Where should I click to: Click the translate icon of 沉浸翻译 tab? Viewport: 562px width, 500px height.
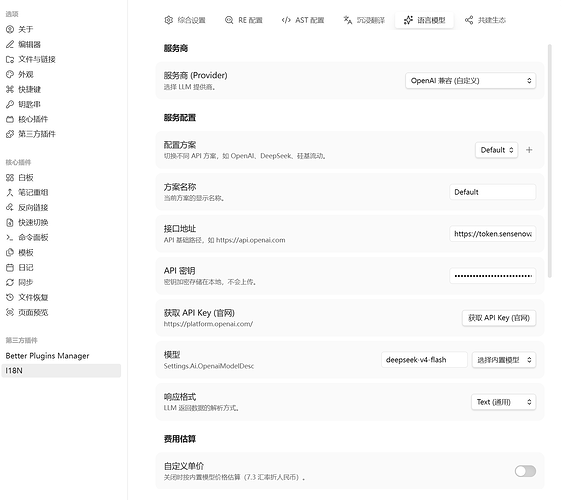click(x=348, y=20)
